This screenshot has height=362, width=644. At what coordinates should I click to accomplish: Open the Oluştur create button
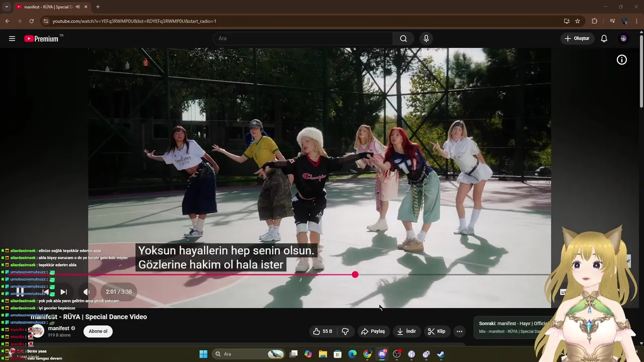[x=578, y=39]
